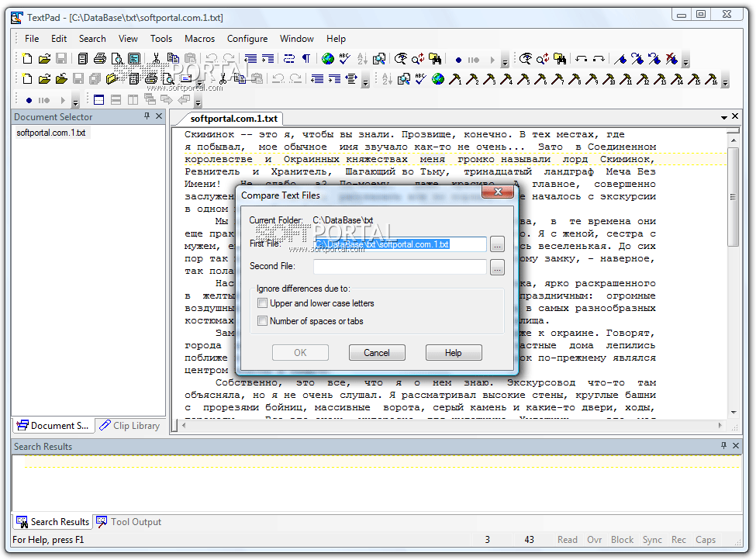Tile windows horizontally icon
Image resolution: width=756 pixels, height=560 pixels.
(x=116, y=100)
